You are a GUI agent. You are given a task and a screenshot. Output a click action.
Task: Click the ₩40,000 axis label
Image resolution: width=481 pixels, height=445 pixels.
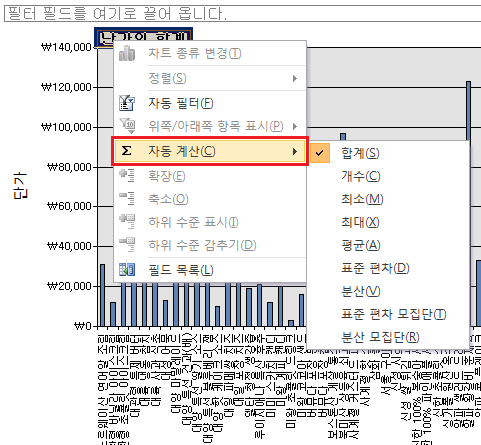[x=69, y=246]
